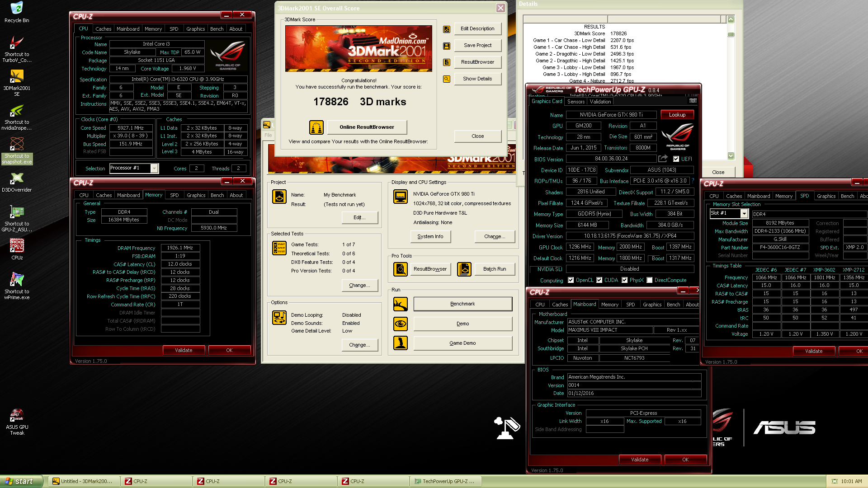Click the Windows start button
This screenshot has height=488, width=868.
pos(21,481)
